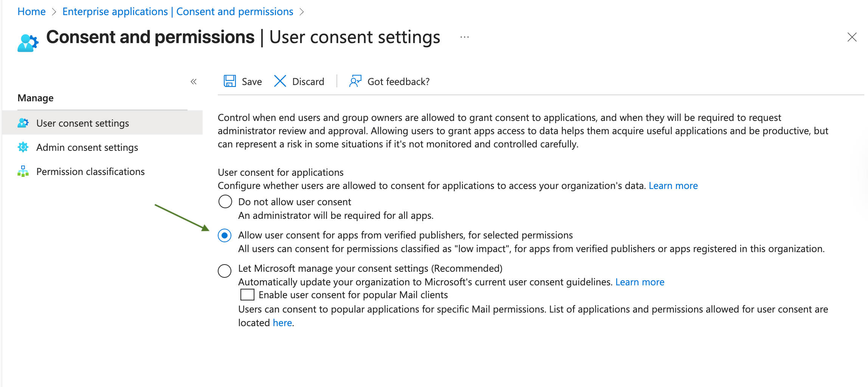Collapse the Manage sidebar with the double chevron
The width and height of the screenshot is (868, 387).
[193, 81]
